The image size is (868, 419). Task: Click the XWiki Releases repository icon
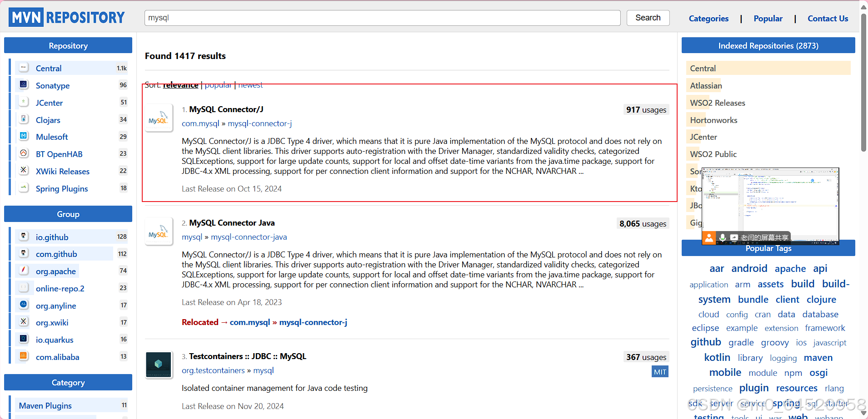point(24,171)
